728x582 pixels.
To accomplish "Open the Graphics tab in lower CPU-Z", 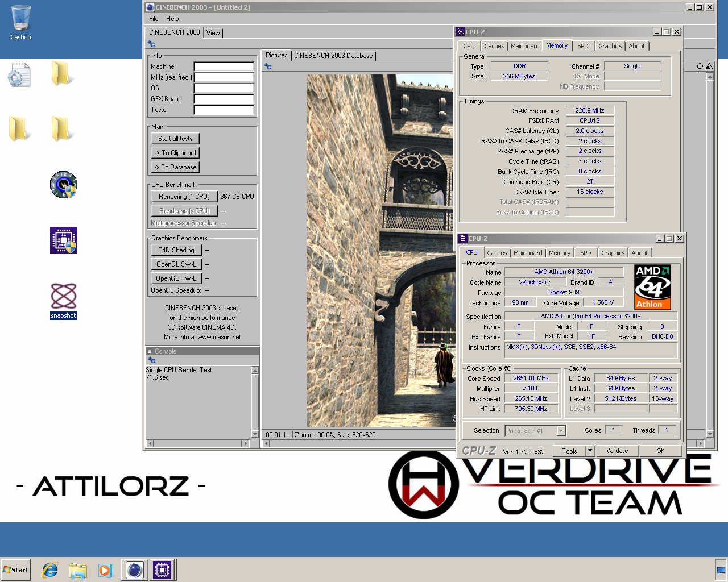I will (613, 253).
